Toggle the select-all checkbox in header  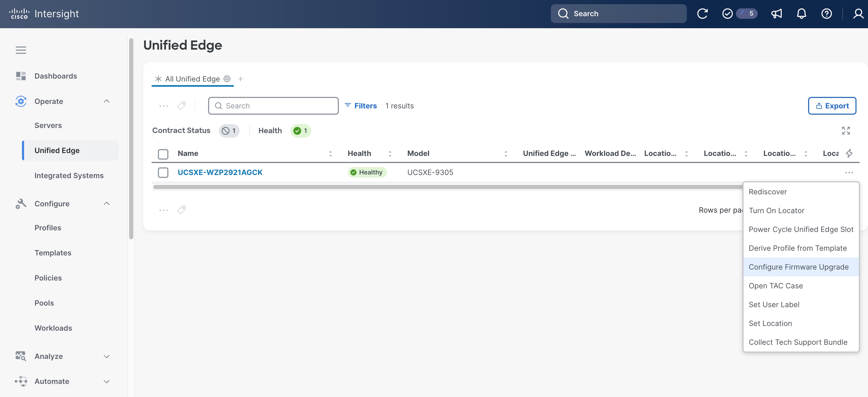tap(163, 154)
